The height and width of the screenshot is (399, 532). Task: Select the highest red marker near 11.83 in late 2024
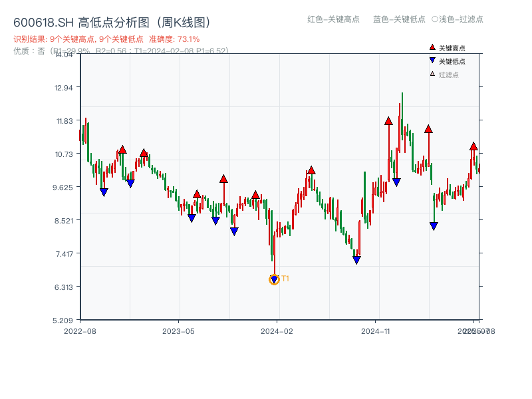pyautogui.click(x=388, y=120)
